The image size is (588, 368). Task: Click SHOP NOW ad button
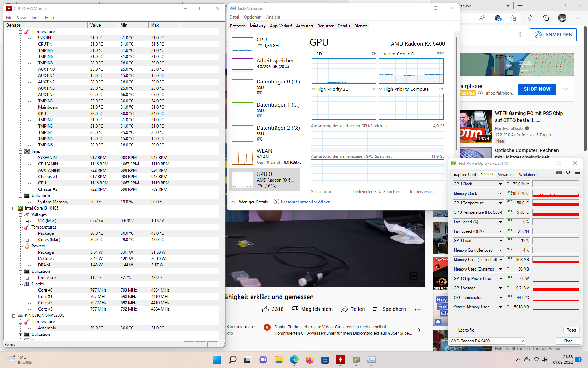coord(537,89)
